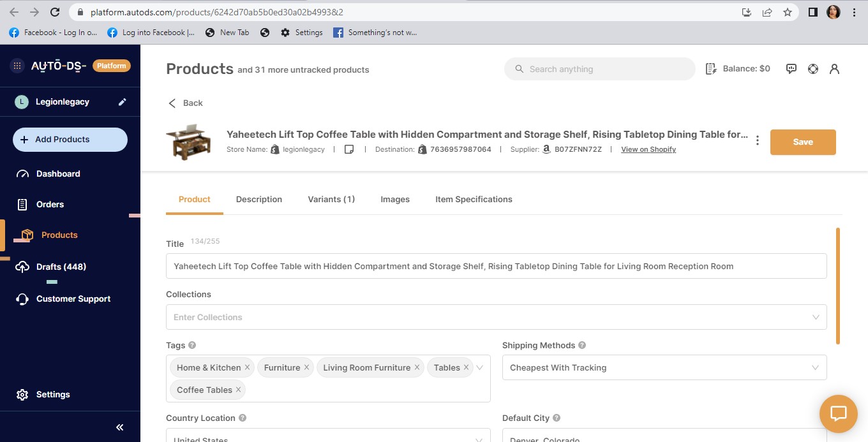Follow the View on Shopify link
Screen dimensions: 868x442
[648, 149]
